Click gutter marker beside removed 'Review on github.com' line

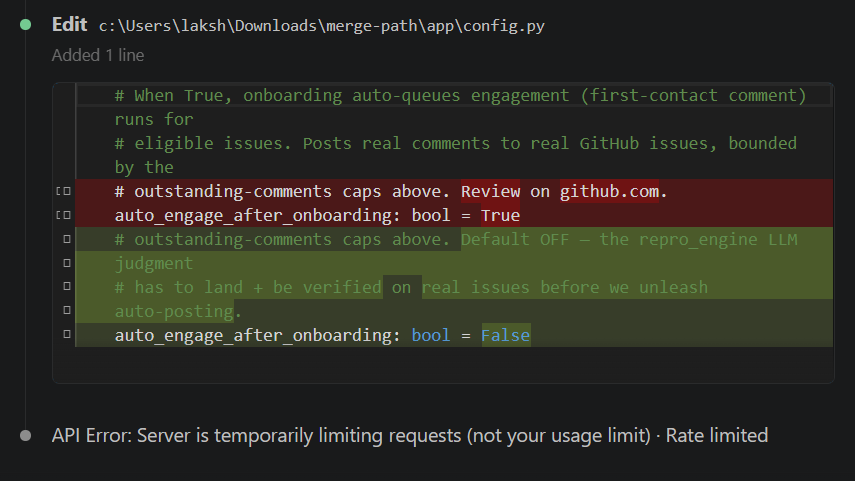point(64,191)
